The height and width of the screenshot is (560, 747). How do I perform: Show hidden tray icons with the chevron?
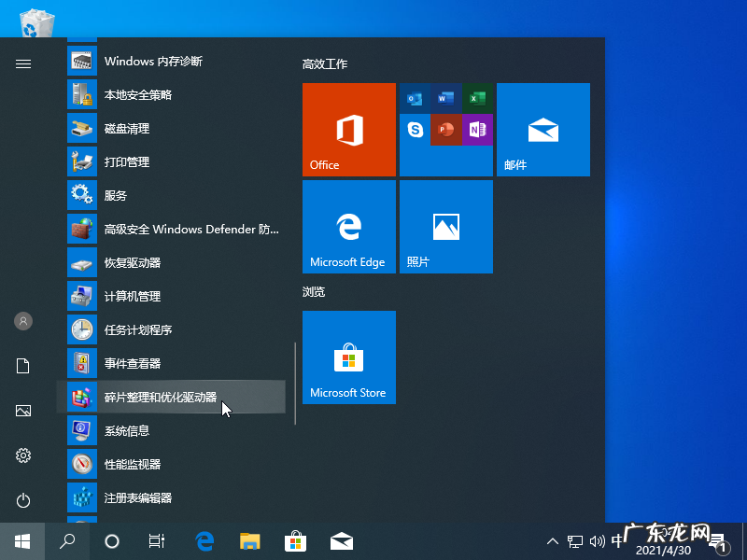(x=553, y=540)
